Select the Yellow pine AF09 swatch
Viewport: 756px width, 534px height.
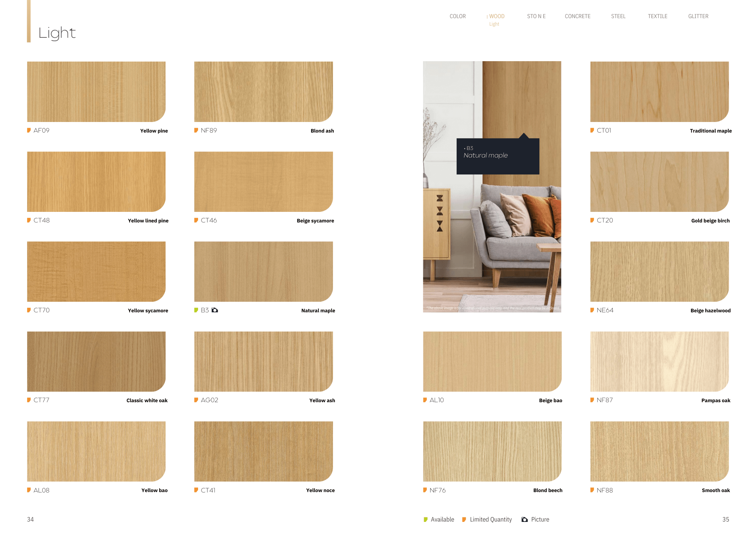coord(96,91)
